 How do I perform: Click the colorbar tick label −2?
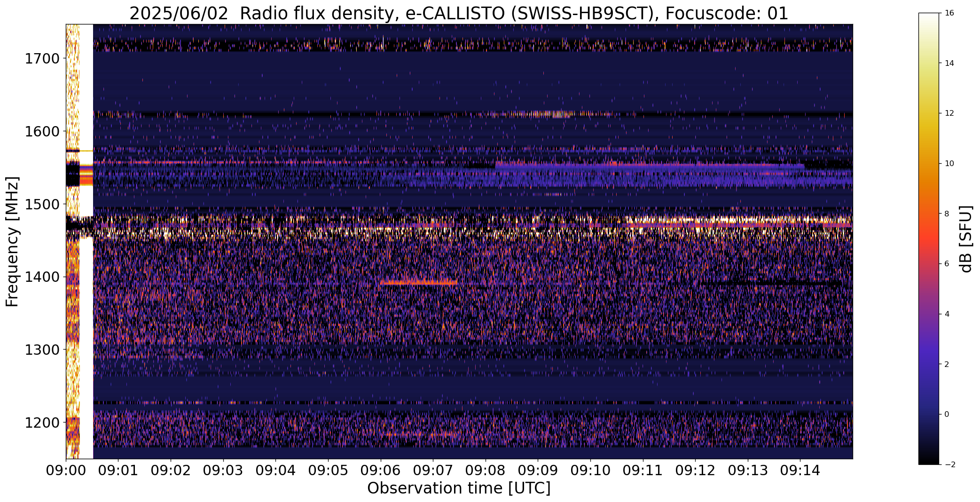pyautogui.click(x=949, y=464)
